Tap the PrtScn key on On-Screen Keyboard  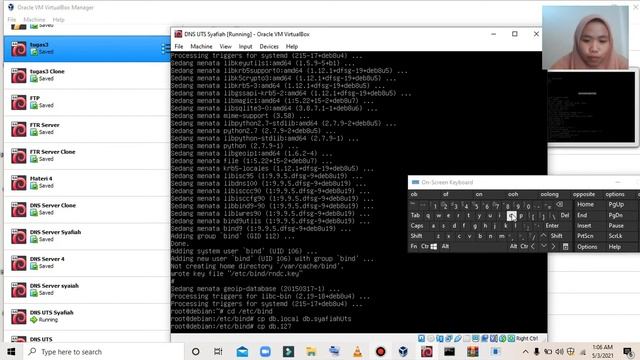(x=585, y=236)
